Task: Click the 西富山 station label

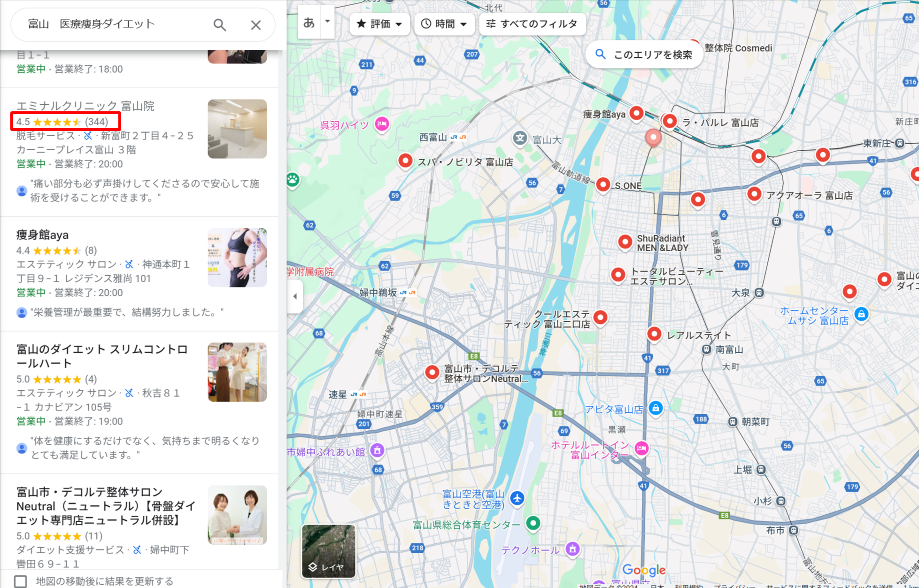Action: pyautogui.click(x=432, y=137)
